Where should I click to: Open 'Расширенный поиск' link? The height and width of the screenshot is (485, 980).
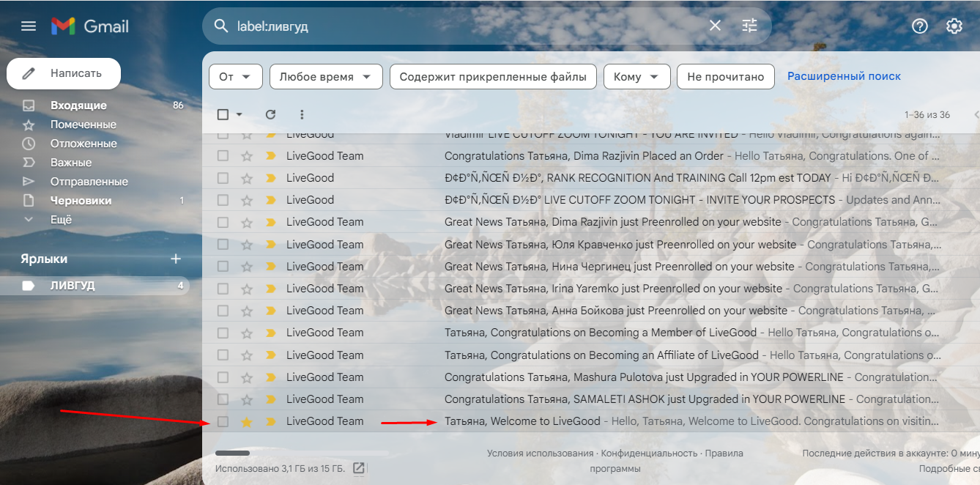coord(844,76)
